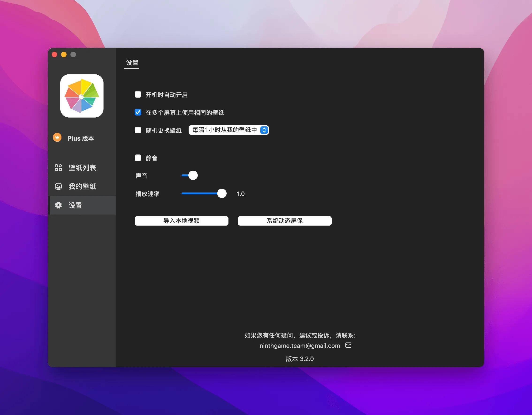The width and height of the screenshot is (532, 415).
Task: Click the My Wallpapers picture icon
Action: coord(58,186)
